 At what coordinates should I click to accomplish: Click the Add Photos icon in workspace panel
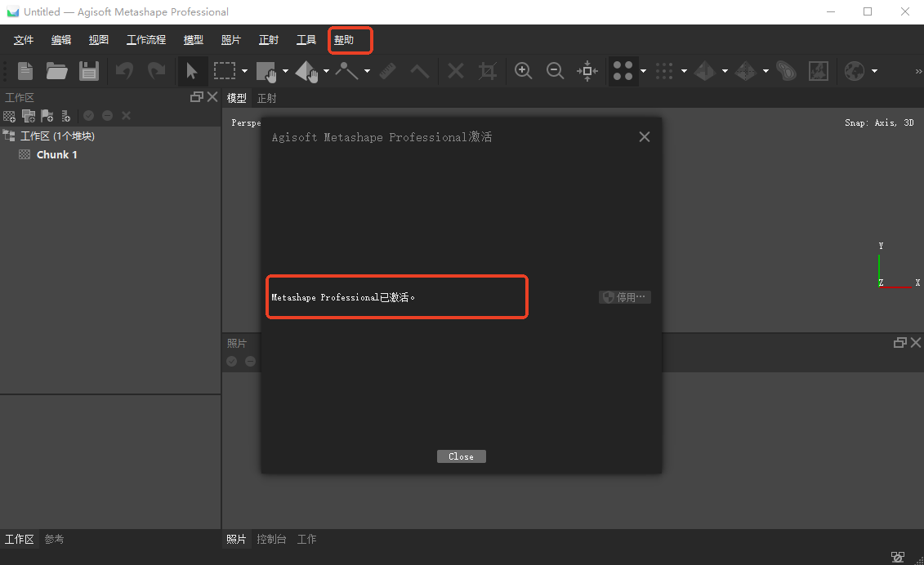point(28,115)
